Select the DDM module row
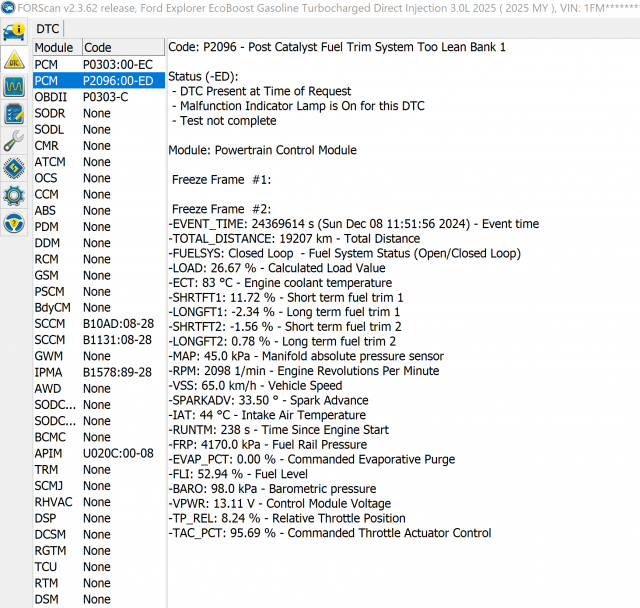This screenshot has width=640, height=608. (x=99, y=243)
